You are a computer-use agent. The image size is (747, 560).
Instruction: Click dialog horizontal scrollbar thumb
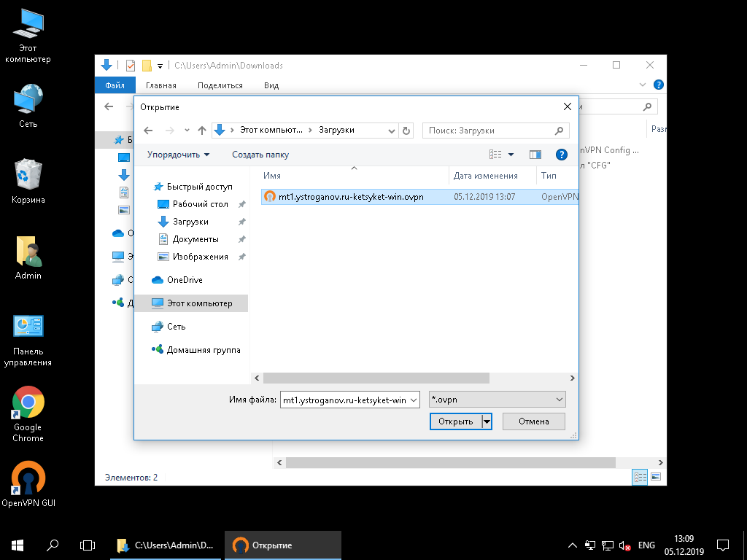click(376, 378)
